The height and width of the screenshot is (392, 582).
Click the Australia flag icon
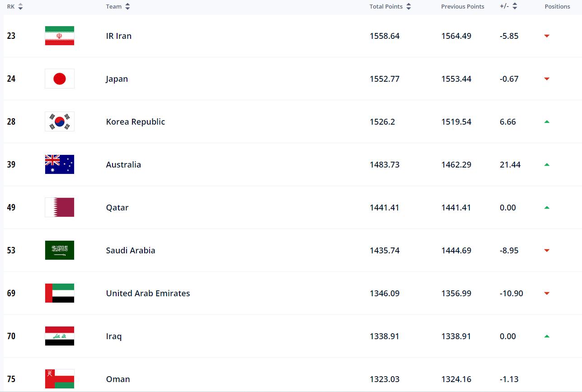point(60,164)
